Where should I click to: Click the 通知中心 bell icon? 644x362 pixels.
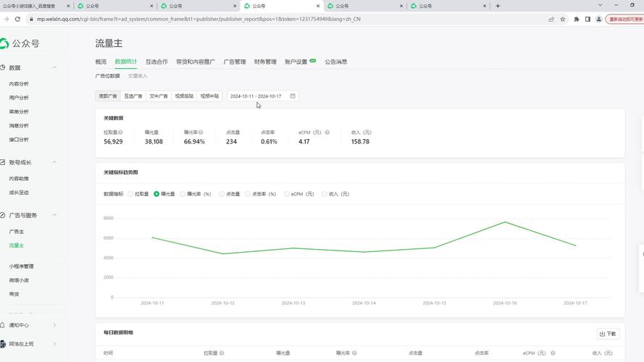tap(2, 325)
